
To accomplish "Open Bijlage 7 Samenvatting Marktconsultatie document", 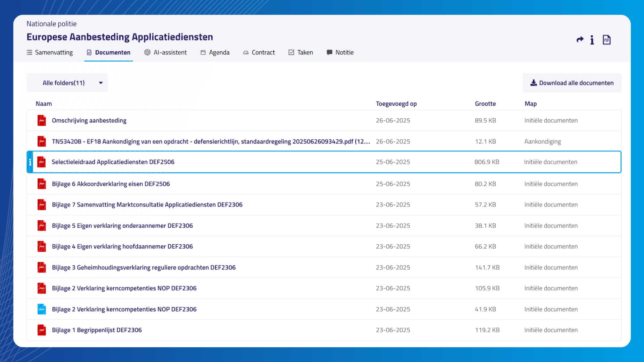I will (x=147, y=204).
